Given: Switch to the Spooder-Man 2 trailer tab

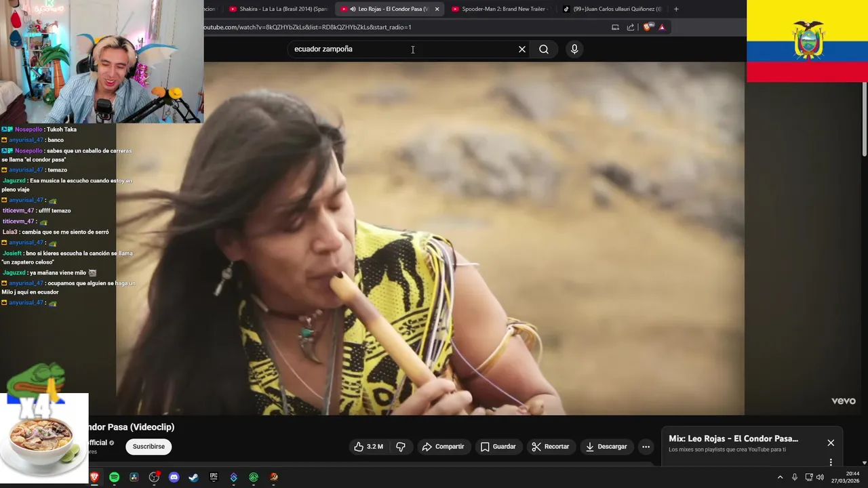Looking at the screenshot, I should coord(500,9).
